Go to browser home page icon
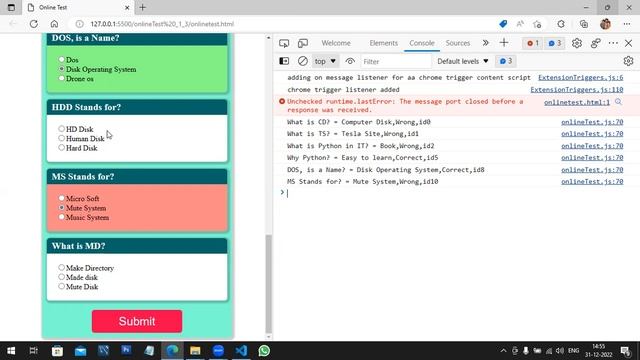Viewport: 640px width, 360px height. click(x=54, y=24)
